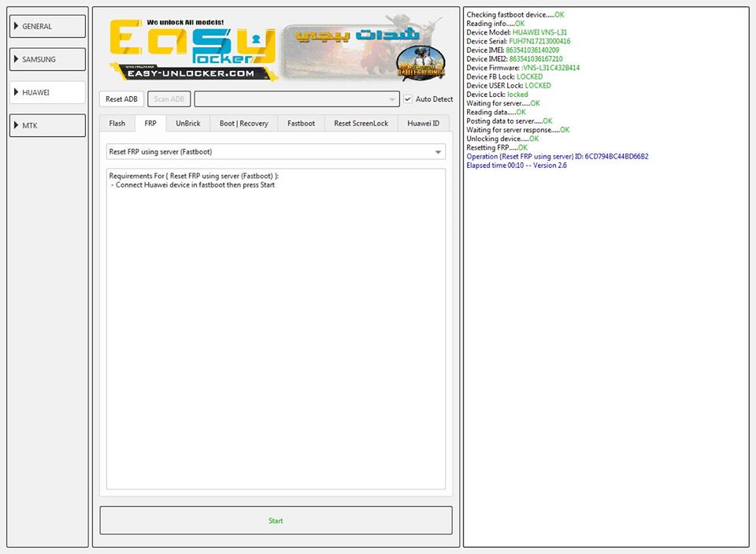
Task: Click the Posting data to server line
Action: 510,121
